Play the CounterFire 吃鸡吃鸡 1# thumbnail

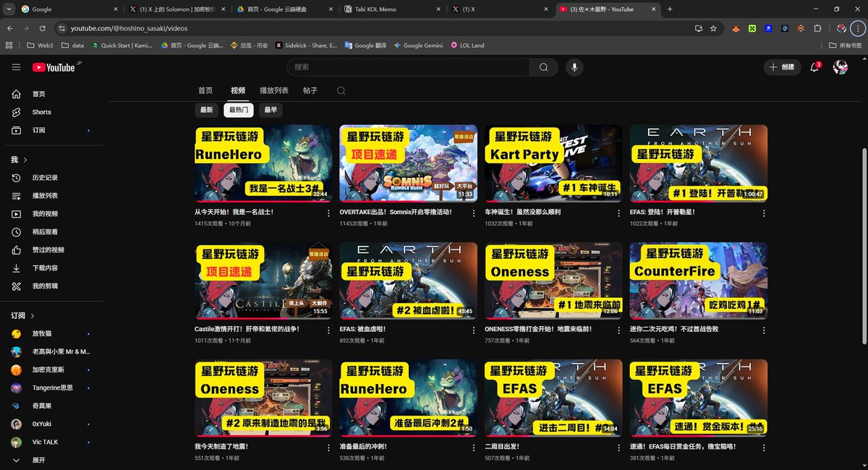point(698,281)
